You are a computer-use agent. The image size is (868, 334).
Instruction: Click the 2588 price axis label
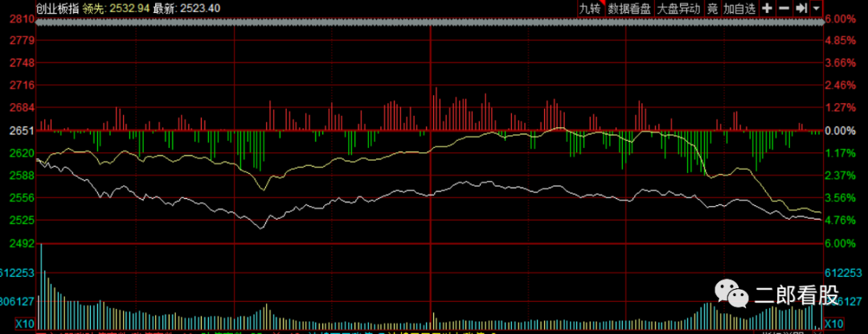(x=23, y=175)
